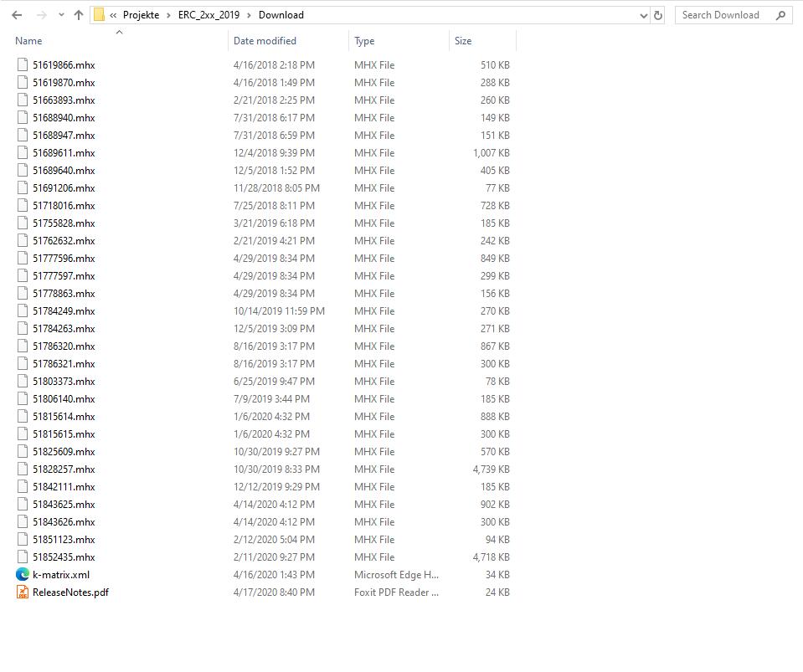Select file icon of 51755828.mhx
Image resolution: width=803 pixels, height=672 pixels.
[x=22, y=223]
